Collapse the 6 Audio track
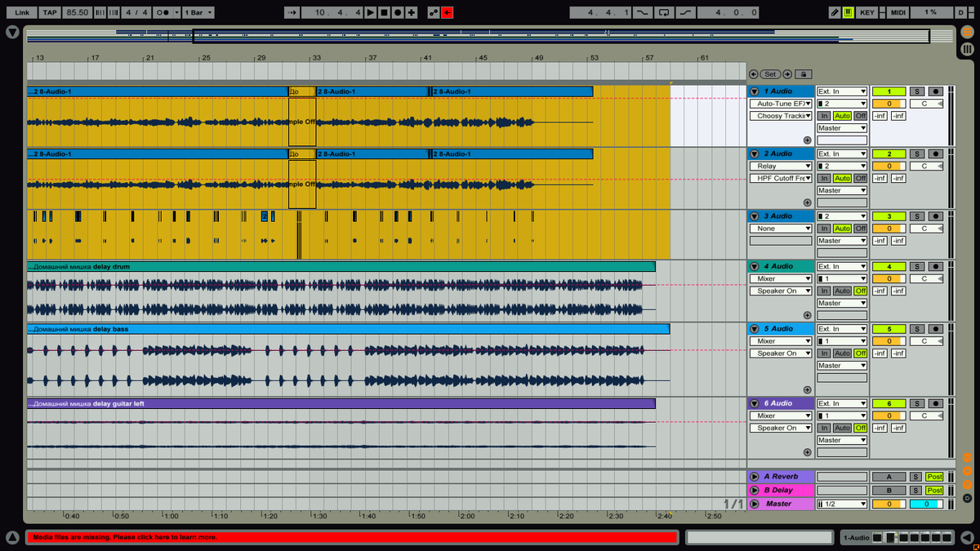980x551 pixels. 755,403
